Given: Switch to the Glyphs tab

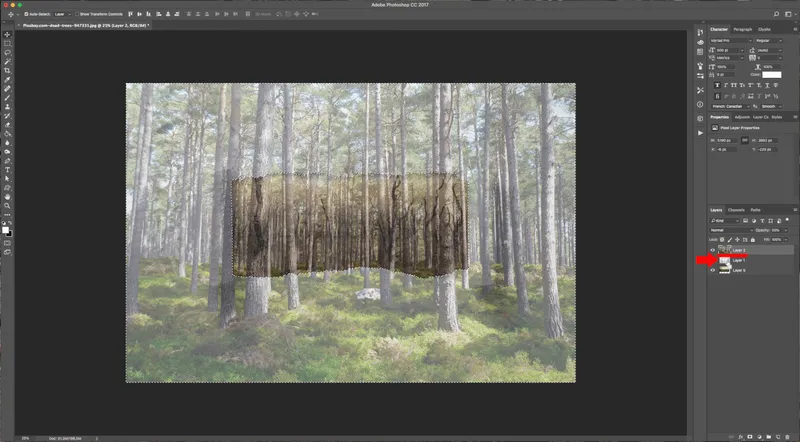Looking at the screenshot, I should coord(764,29).
